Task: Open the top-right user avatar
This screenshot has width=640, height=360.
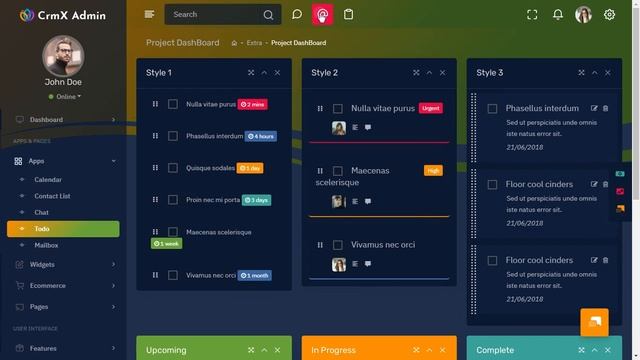Action: point(584,15)
